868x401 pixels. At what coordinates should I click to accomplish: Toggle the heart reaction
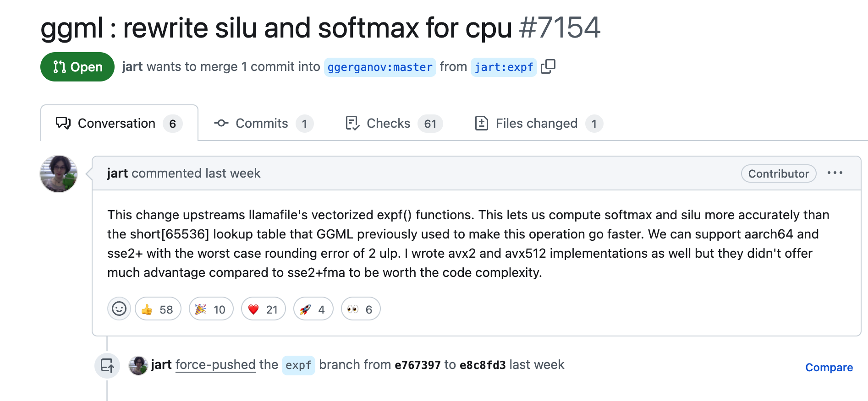pos(264,309)
